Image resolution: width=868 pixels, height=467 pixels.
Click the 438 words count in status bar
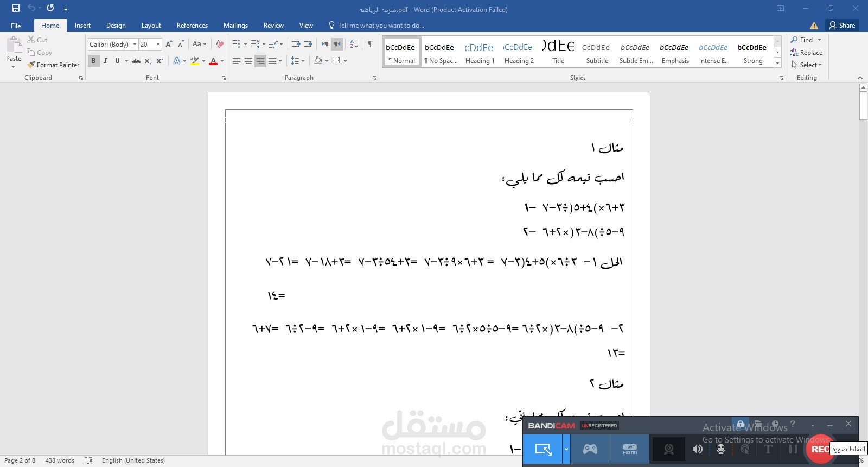60,460
